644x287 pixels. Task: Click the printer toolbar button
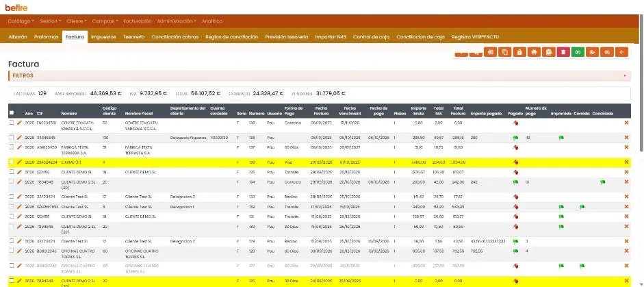(534, 52)
